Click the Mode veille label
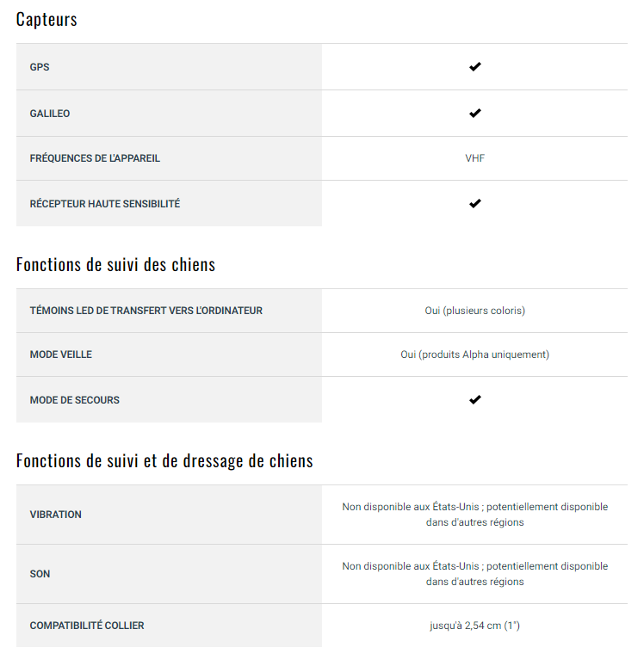Image resolution: width=644 pixels, height=660 pixels. click(60, 355)
